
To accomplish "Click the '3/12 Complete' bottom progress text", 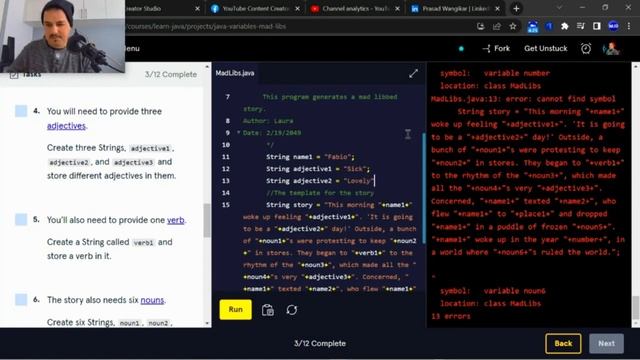I will pos(320,343).
